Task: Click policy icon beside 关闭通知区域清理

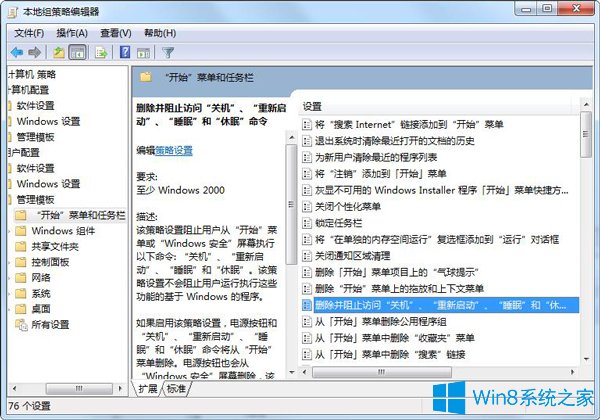Action: pyautogui.click(x=307, y=256)
